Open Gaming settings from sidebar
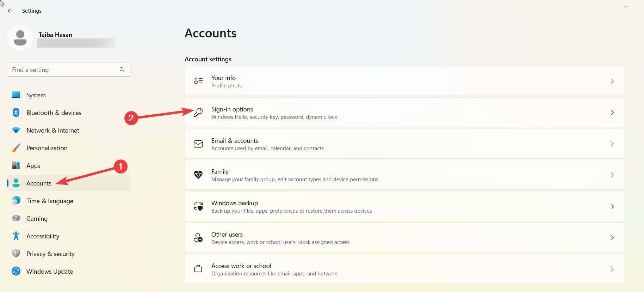Viewport: 644px width, 292px height. 37,219
